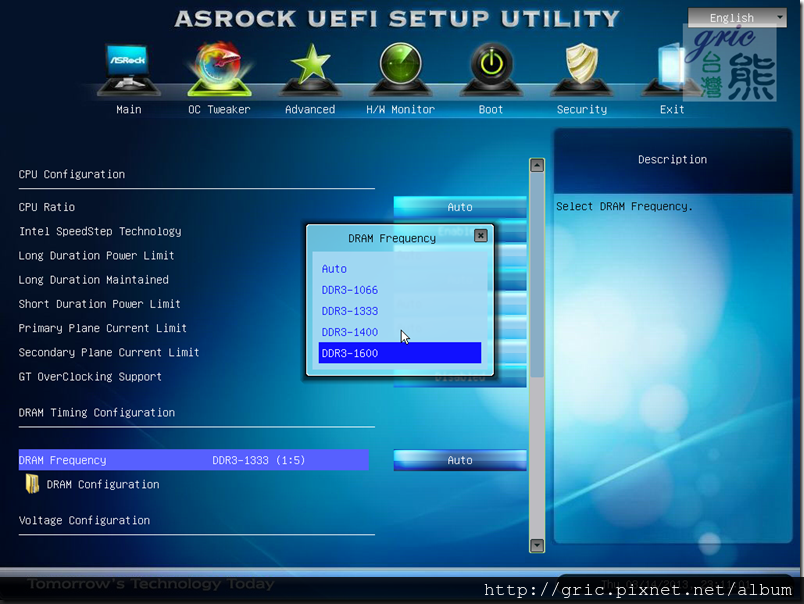
Task: Click the 'Select DRAM Frequency.' description text
Action: click(x=624, y=206)
